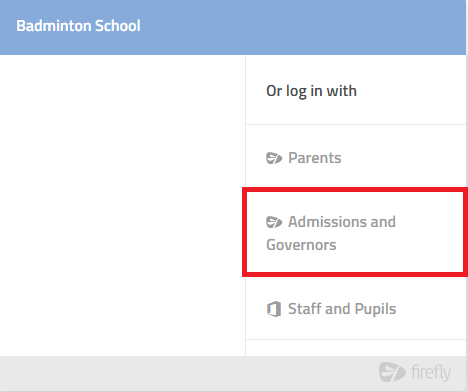
Task: Log in with the Parents option
Action: 356,158
